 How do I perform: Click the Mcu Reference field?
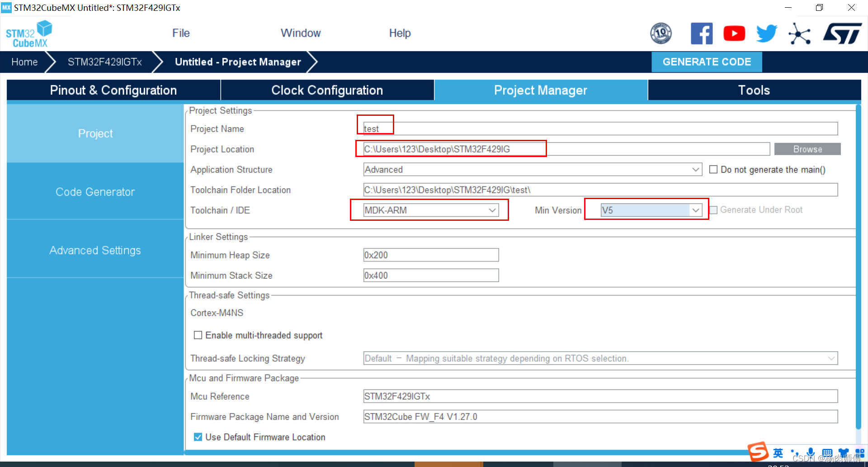point(600,396)
